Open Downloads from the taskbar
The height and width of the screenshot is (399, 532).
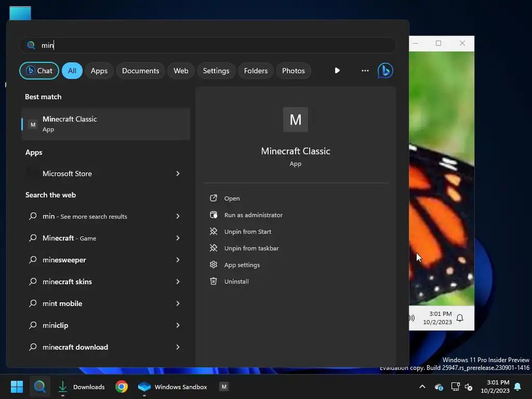click(x=82, y=387)
